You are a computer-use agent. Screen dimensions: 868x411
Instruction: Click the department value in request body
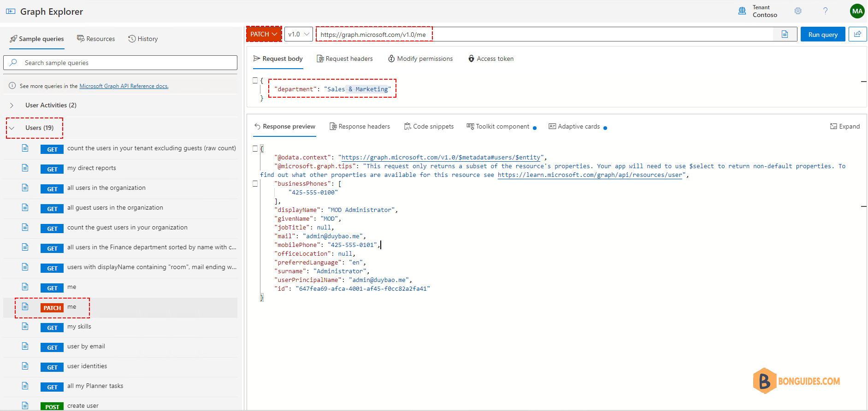click(x=358, y=89)
